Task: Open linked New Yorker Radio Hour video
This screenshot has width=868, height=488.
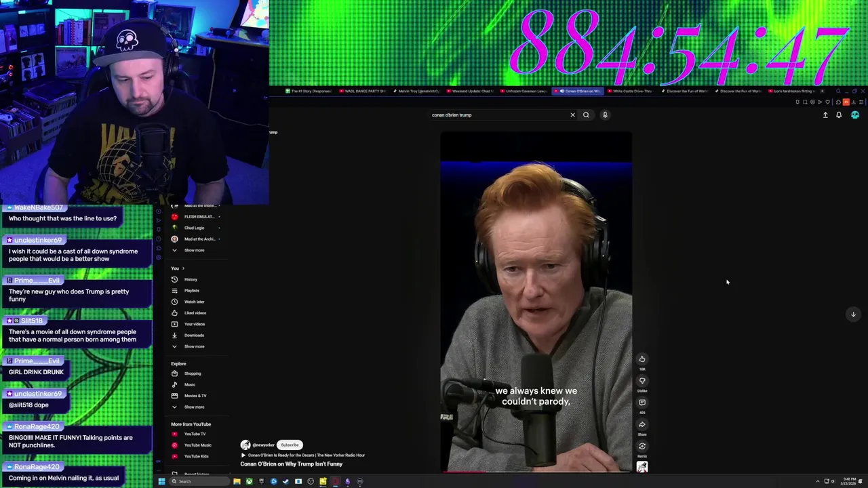Action: 307,455
